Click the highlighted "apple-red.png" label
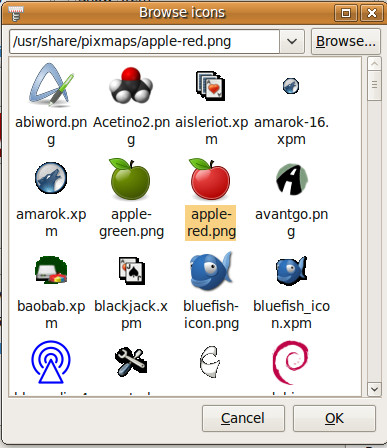Viewport: 387px width, 448px height. (211, 223)
